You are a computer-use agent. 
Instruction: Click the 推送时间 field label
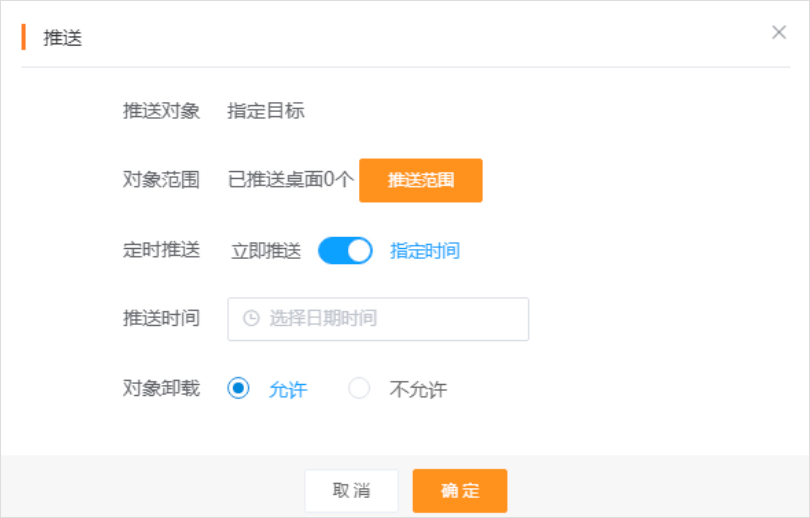161,319
